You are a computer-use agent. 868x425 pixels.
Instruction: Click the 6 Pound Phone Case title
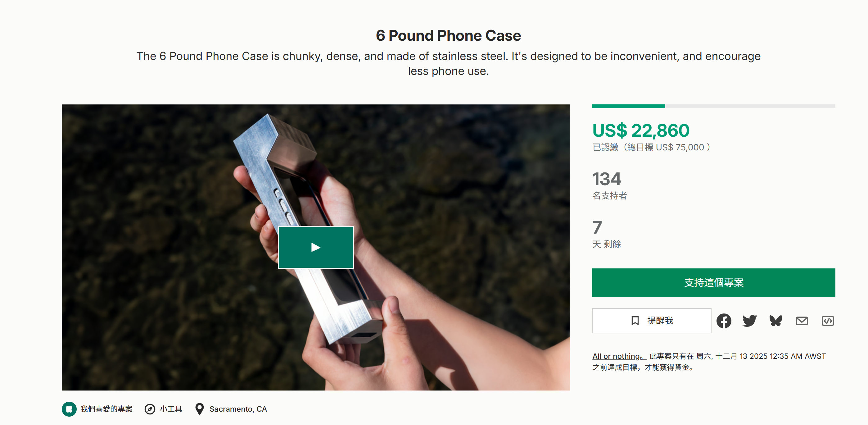[x=448, y=36]
